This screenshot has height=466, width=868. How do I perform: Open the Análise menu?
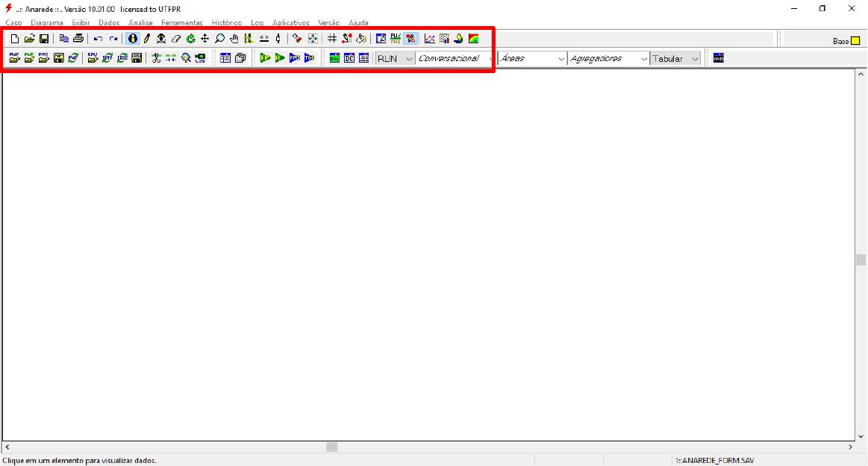[x=140, y=23]
